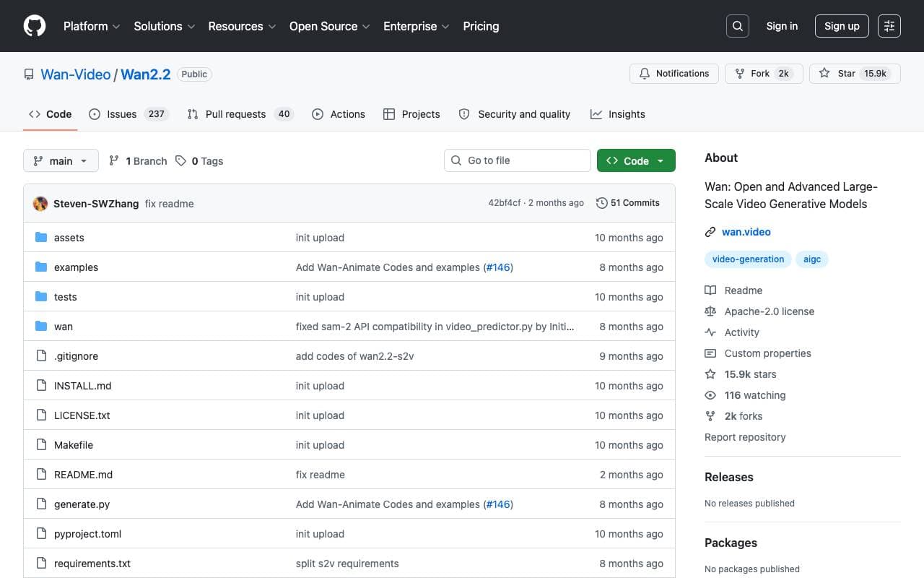Open the 15.9k stars link
The height and width of the screenshot is (578, 924).
coord(751,374)
